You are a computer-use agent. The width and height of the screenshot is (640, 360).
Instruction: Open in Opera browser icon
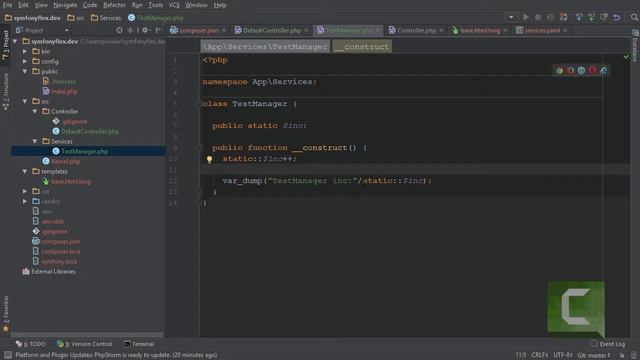coord(592,71)
